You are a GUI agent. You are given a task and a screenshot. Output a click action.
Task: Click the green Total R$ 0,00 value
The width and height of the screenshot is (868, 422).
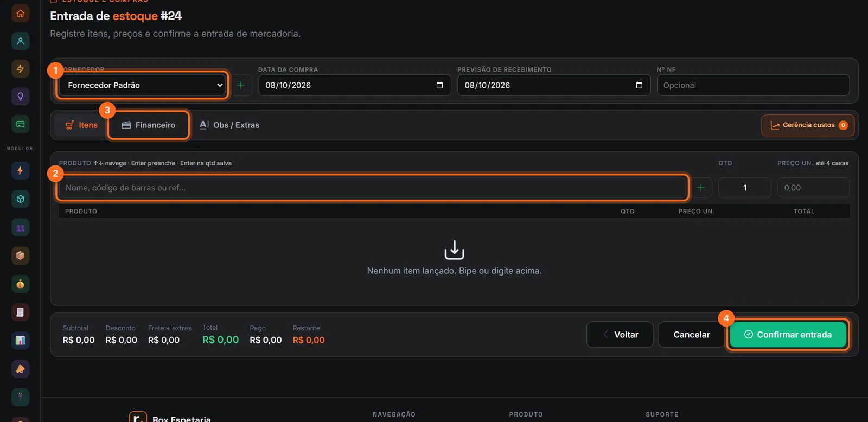click(220, 340)
